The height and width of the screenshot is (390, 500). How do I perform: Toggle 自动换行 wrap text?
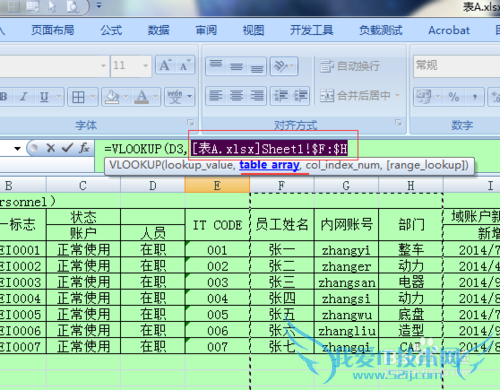[x=350, y=66]
